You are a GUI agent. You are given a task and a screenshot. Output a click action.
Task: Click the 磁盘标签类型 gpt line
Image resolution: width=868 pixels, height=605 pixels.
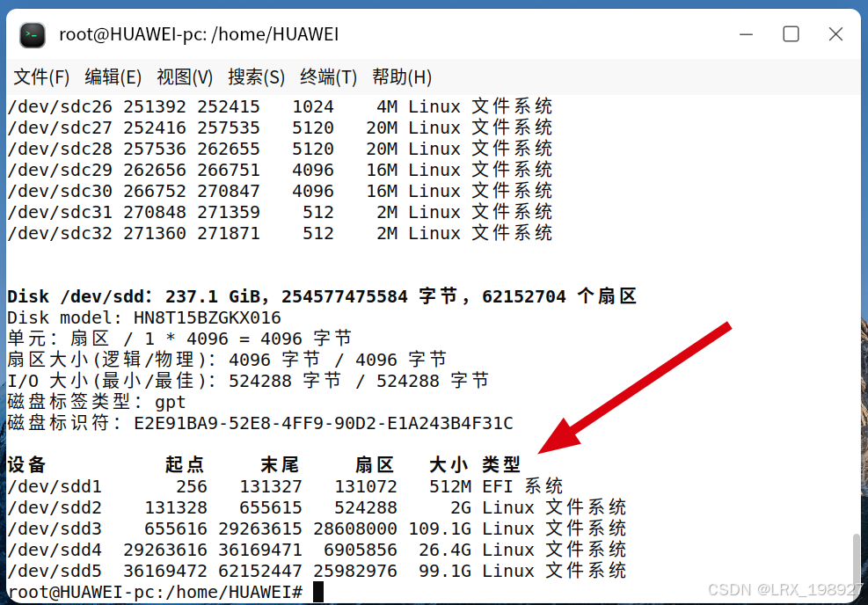(x=97, y=402)
